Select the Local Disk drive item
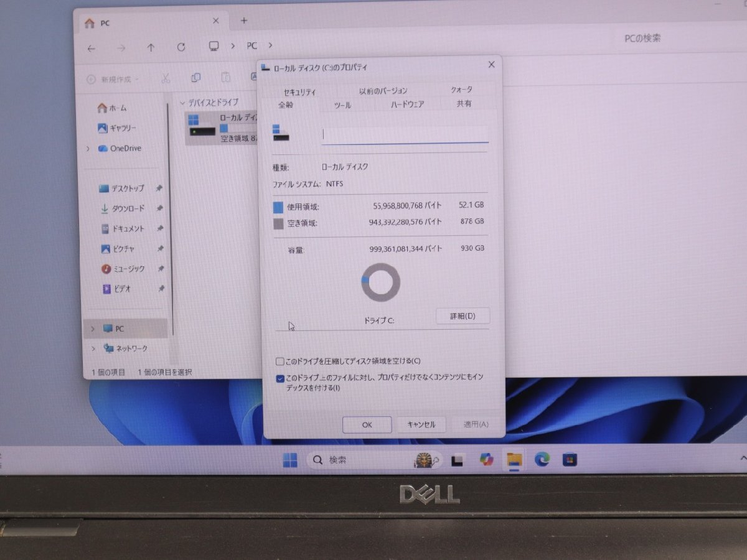 click(x=223, y=128)
